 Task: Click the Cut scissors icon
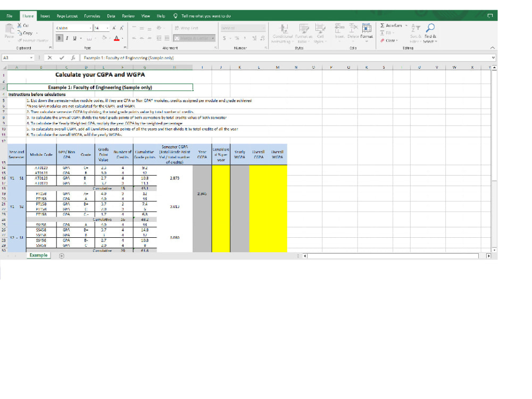pos(19,26)
